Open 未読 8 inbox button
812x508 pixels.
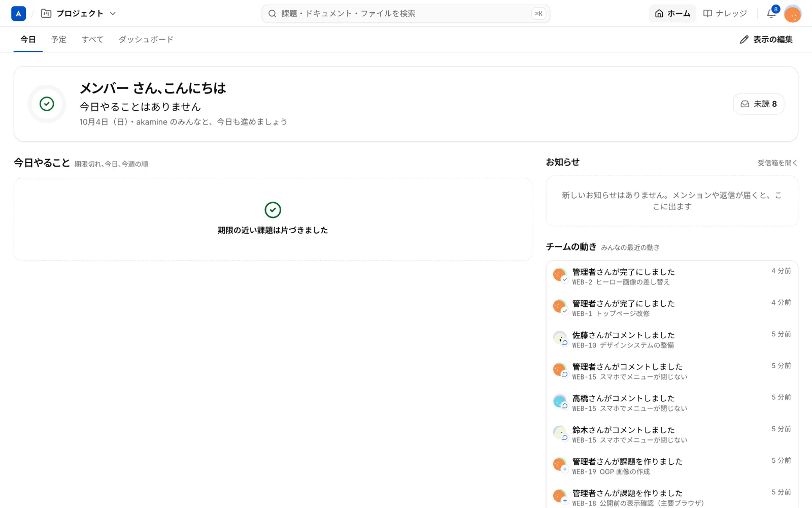click(x=758, y=104)
